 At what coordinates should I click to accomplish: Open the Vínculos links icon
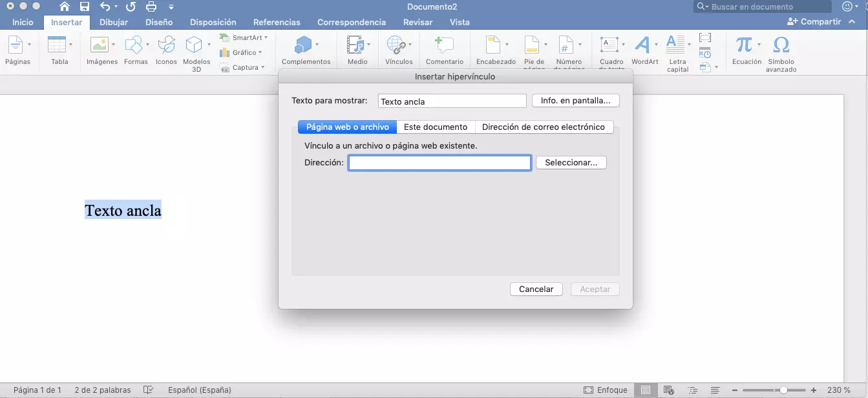pyautogui.click(x=396, y=45)
